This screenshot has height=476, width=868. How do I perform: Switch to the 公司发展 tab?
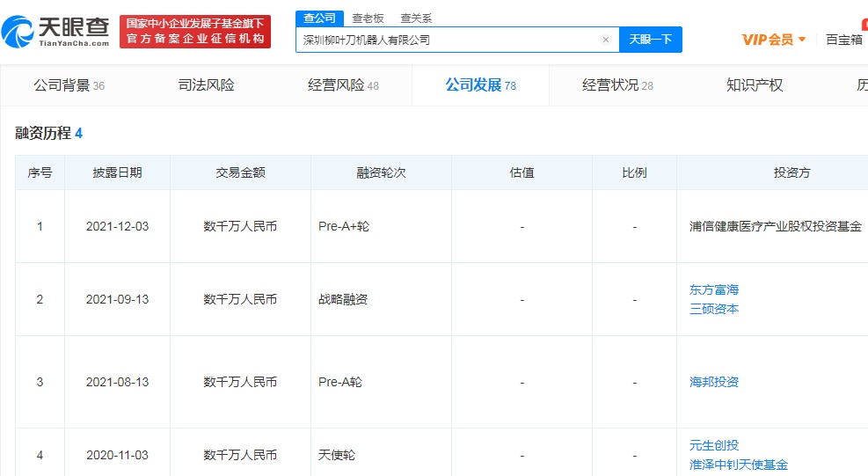(480, 85)
